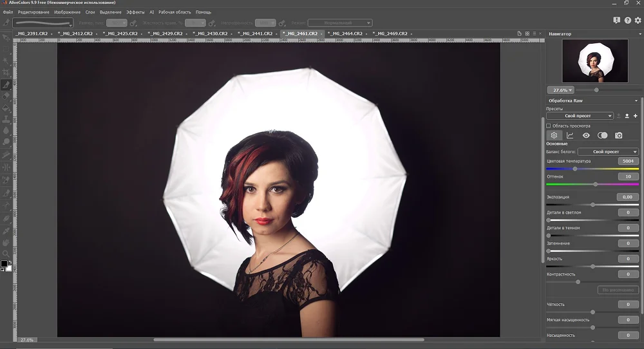Open the camera tab in Raw panel
This screenshot has height=349, width=644.
click(619, 135)
